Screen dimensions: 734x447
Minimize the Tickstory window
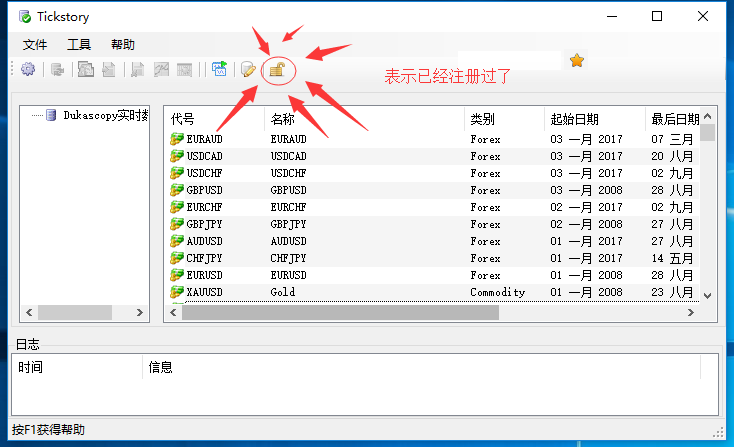[x=611, y=16]
